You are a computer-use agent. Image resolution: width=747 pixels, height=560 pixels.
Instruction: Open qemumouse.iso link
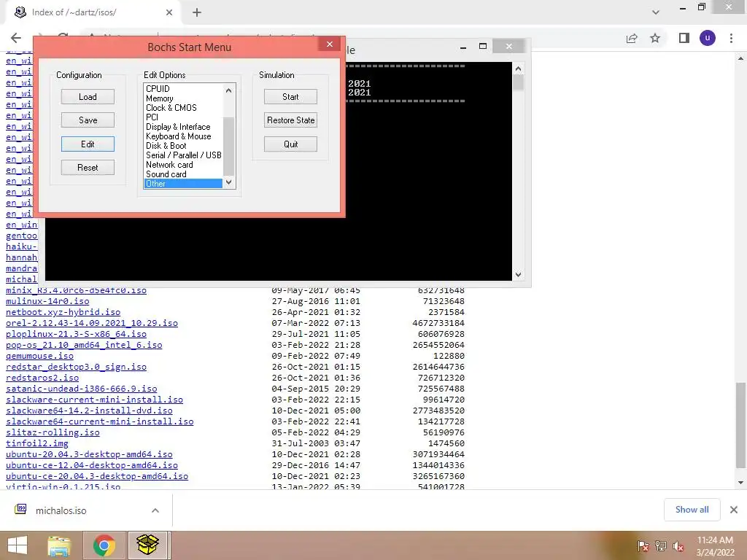point(39,356)
